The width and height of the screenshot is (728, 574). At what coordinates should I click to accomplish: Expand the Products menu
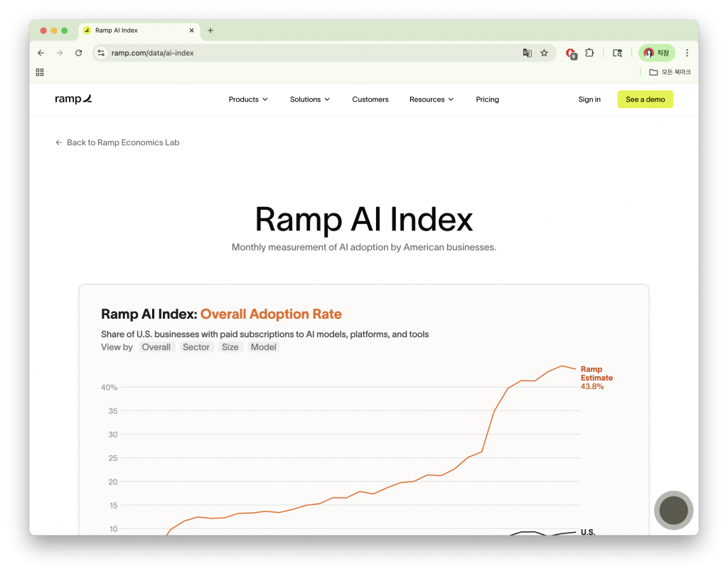(x=248, y=100)
